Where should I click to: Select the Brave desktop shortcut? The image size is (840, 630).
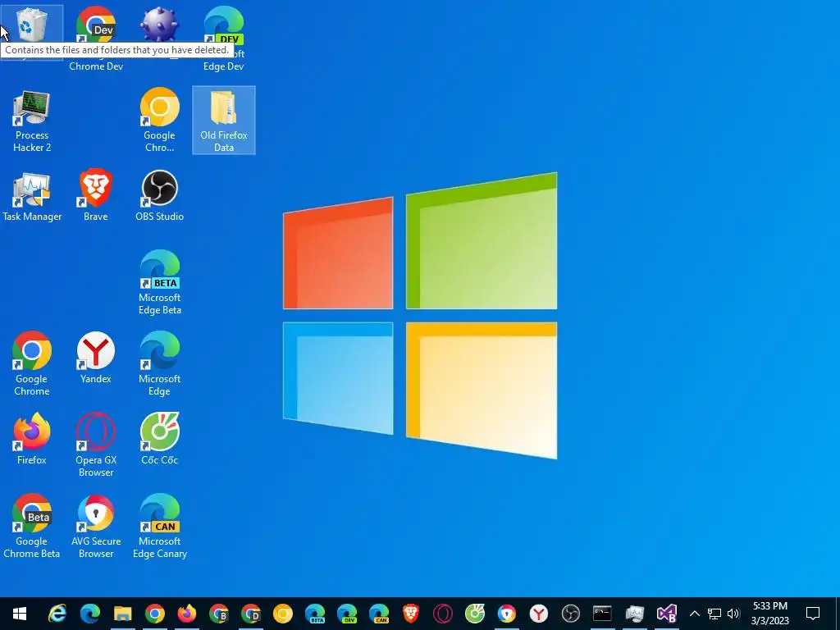[96, 196]
